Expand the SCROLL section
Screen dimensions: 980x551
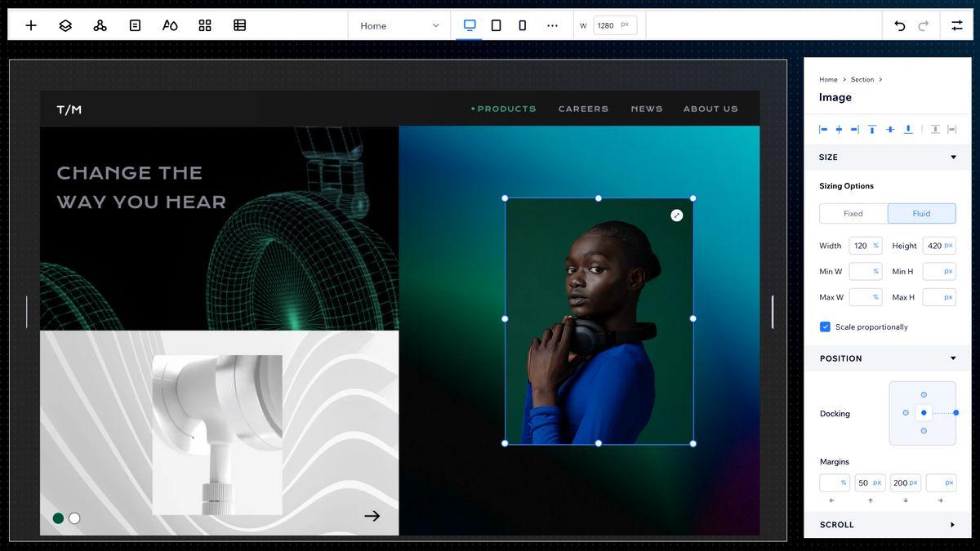pyautogui.click(x=952, y=525)
